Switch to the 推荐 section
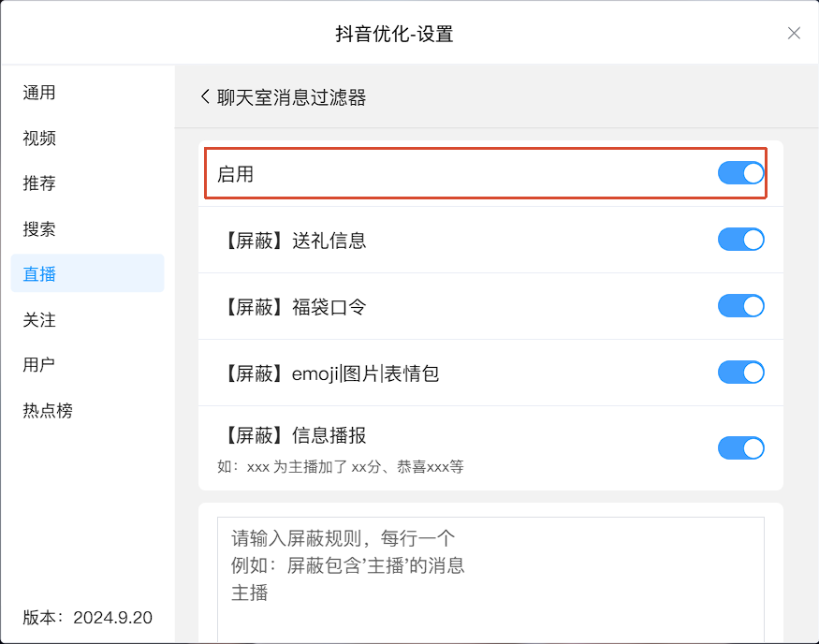This screenshot has height=644, width=819. tap(87, 183)
